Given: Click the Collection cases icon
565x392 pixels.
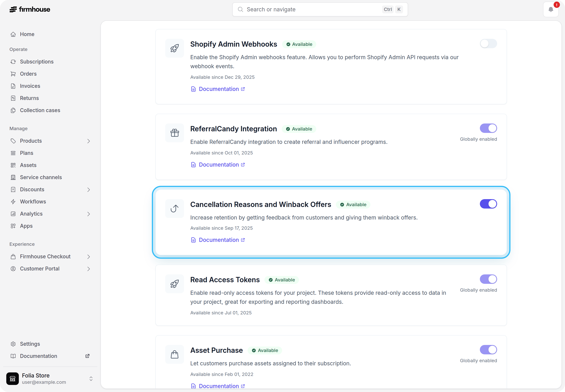Looking at the screenshot, I should pos(13,110).
